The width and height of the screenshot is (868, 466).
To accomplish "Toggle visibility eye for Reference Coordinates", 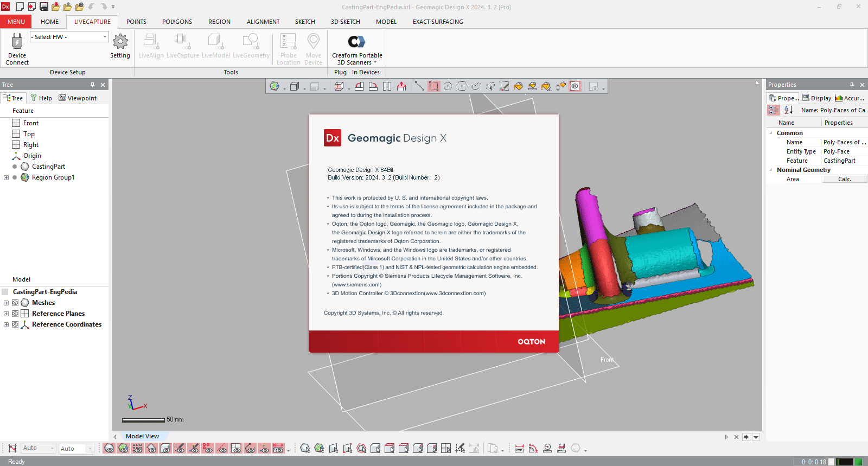I will coord(15,324).
